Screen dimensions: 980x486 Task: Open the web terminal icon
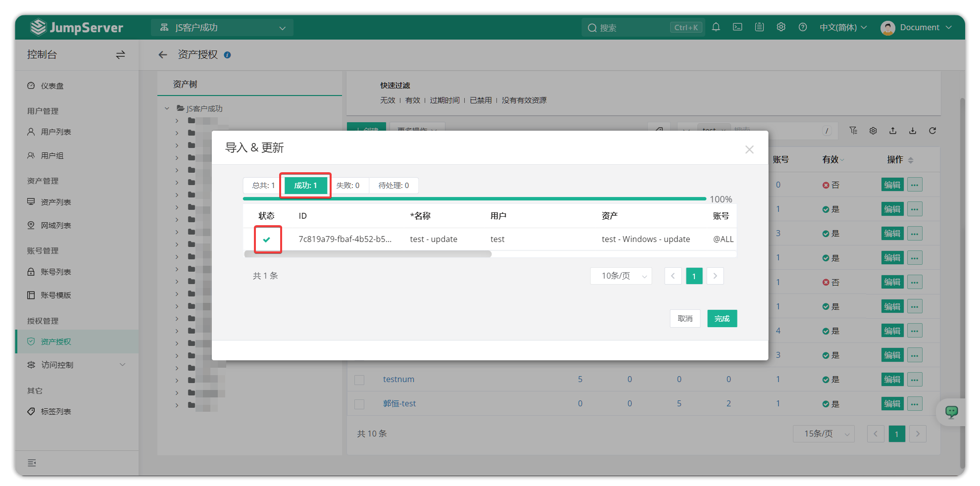pos(737,27)
